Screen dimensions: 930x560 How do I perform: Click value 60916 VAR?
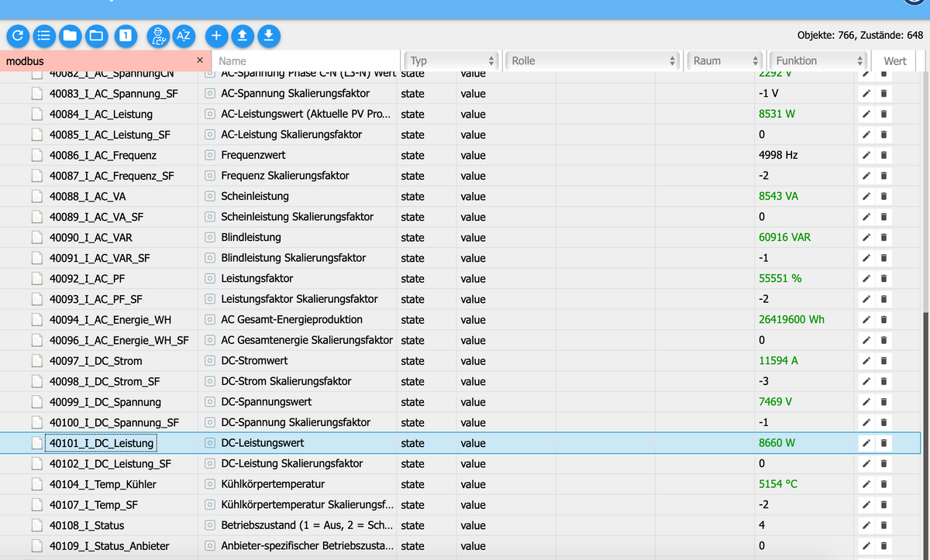point(784,237)
